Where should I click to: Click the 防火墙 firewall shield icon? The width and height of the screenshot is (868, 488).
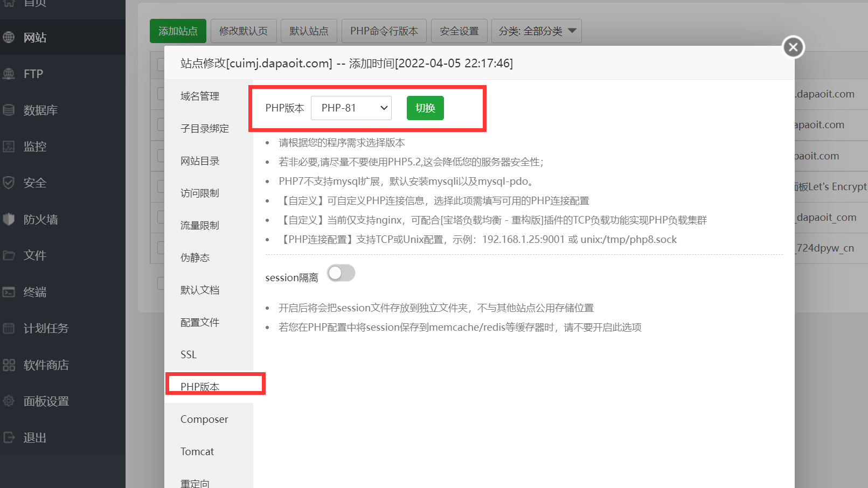tap(9, 219)
